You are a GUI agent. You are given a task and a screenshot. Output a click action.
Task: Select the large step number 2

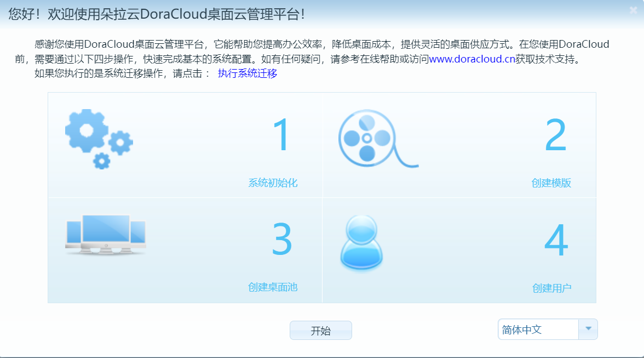tap(555, 136)
